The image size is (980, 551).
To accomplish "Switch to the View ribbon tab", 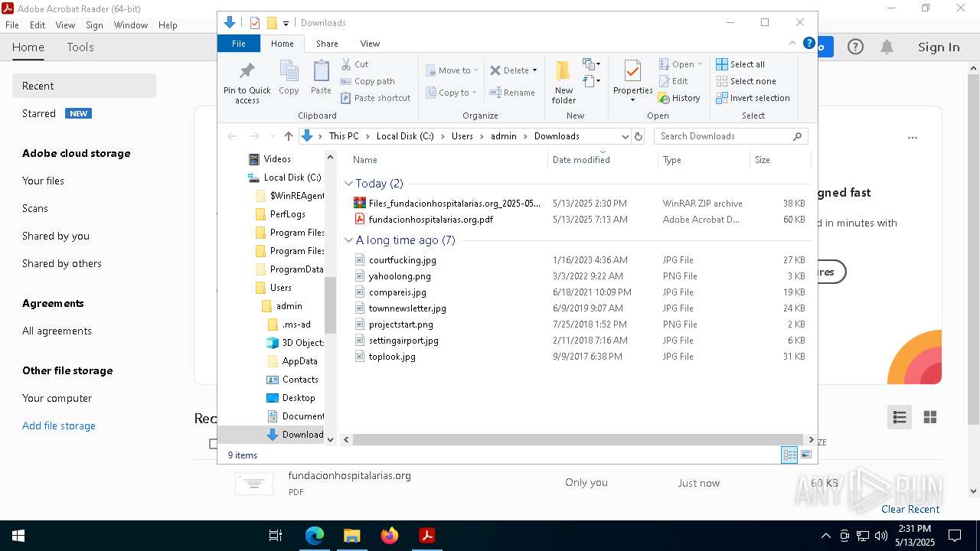I will click(x=370, y=44).
